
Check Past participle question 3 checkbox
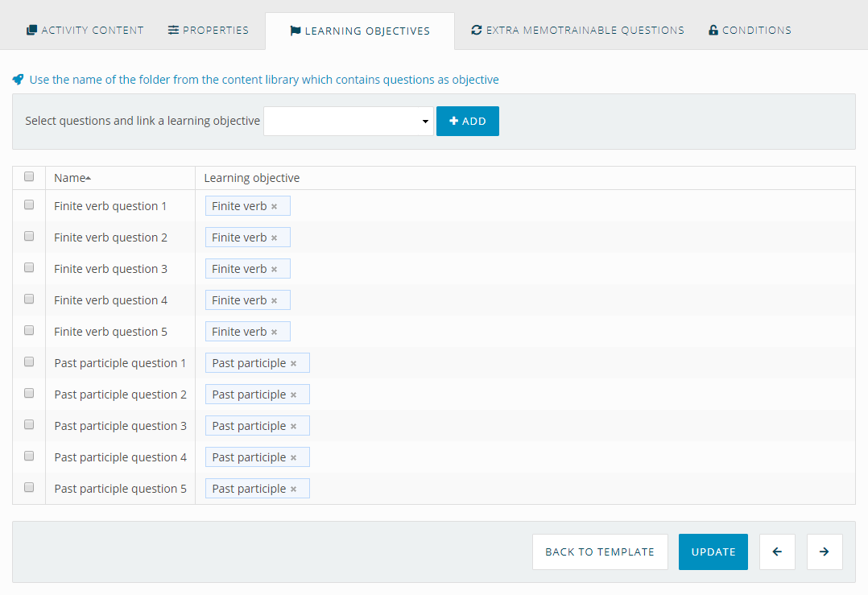click(x=29, y=424)
